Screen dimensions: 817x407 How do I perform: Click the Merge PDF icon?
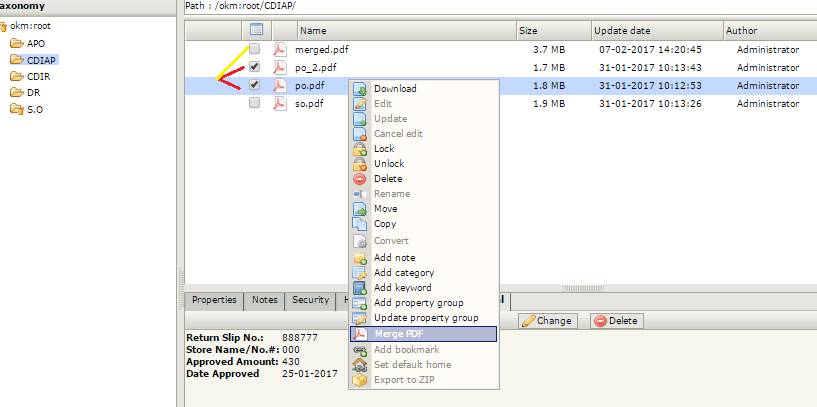pyautogui.click(x=361, y=334)
